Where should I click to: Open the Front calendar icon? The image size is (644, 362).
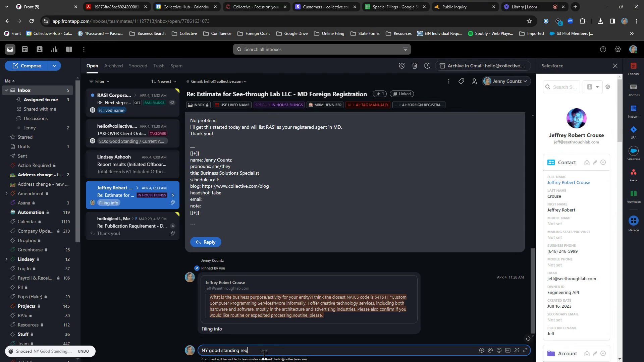pos(25,50)
